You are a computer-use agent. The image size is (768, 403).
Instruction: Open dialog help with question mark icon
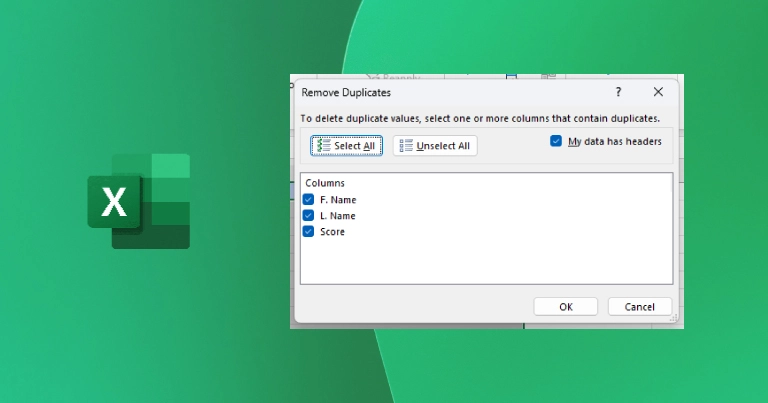point(618,92)
